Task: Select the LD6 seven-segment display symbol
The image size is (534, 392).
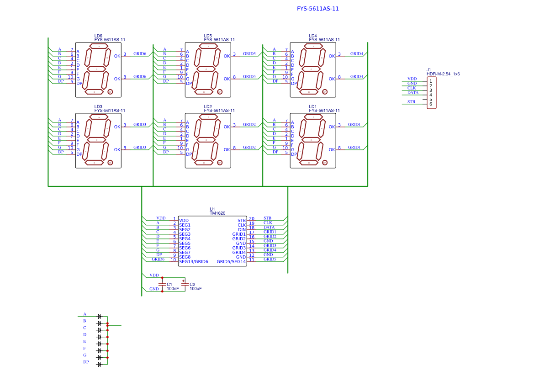Action: click(98, 70)
